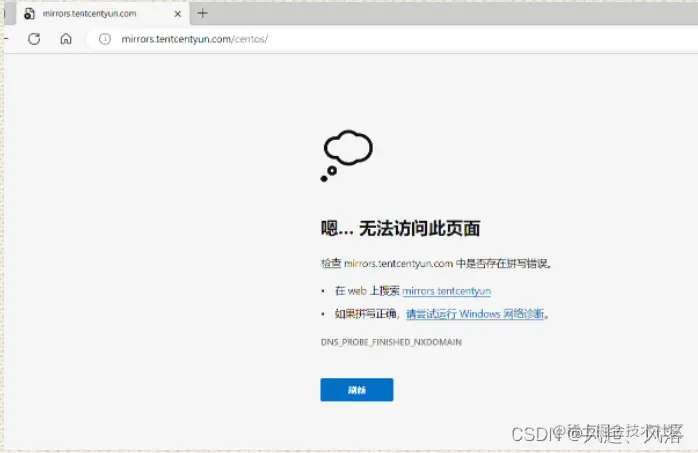Click the '无法访问此页面' heading
The height and width of the screenshot is (453, 698).
pyautogui.click(x=400, y=229)
